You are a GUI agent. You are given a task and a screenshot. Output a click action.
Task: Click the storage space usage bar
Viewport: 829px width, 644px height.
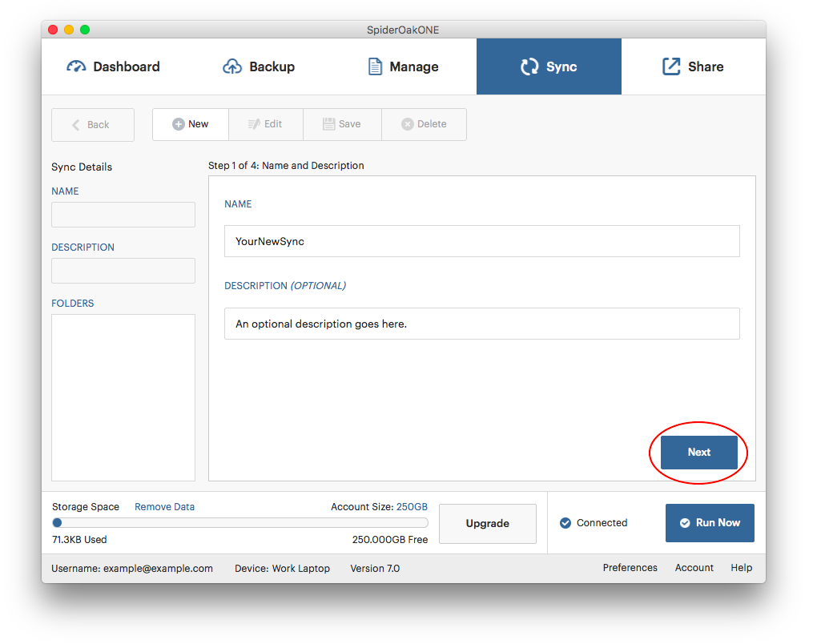point(240,523)
